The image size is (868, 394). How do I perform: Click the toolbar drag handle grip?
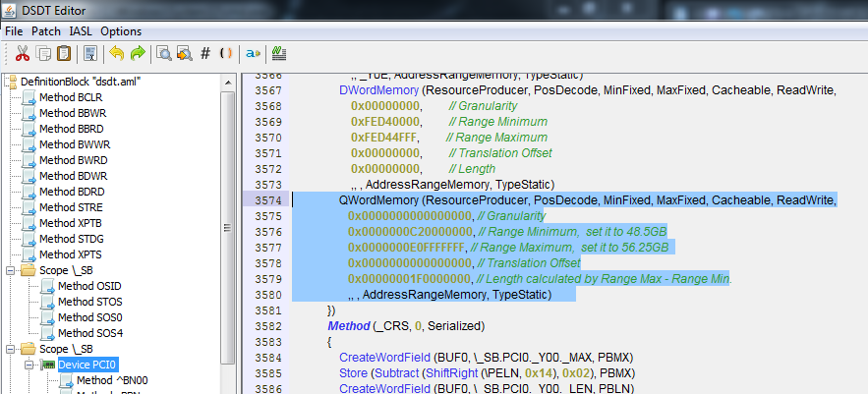(7, 54)
